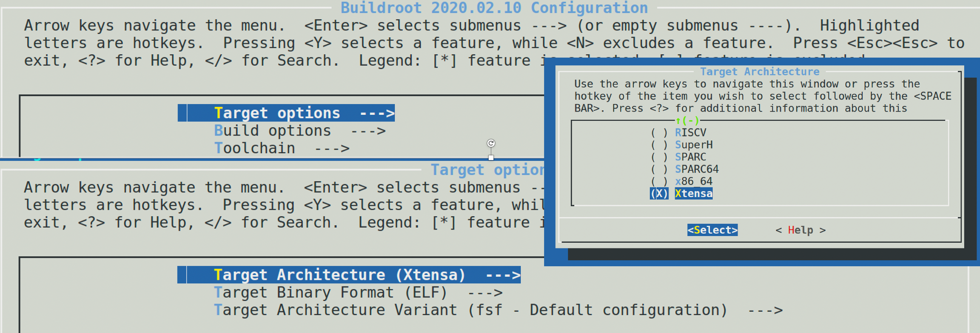Click the Target Architecture dialog title
980x333 pixels.
click(760, 72)
